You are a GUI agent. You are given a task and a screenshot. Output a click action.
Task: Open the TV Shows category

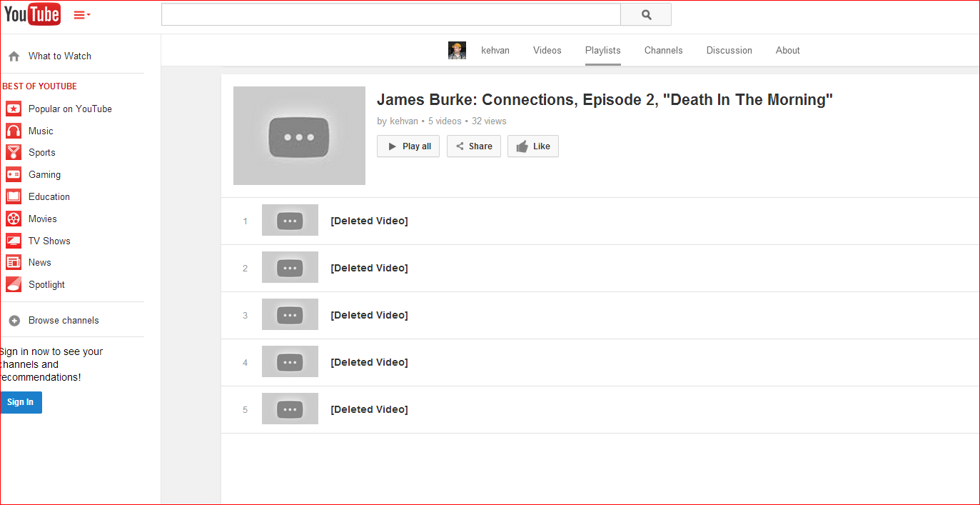coord(49,241)
